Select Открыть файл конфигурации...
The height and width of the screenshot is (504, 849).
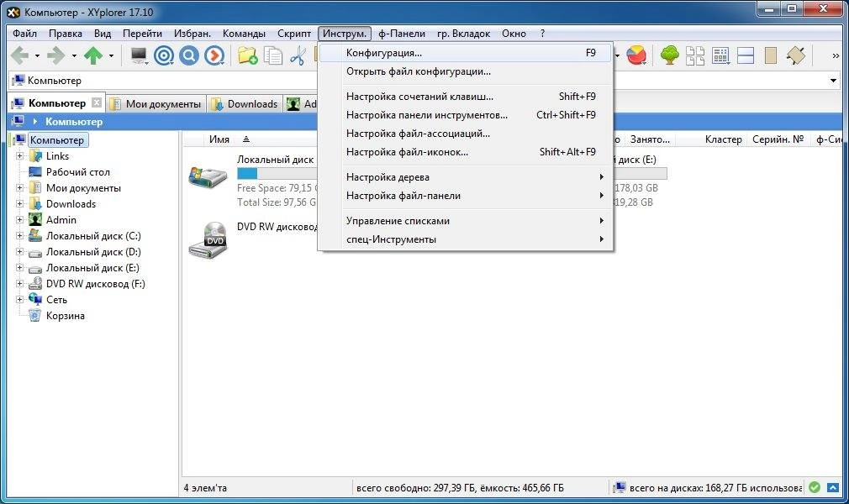[466, 71]
